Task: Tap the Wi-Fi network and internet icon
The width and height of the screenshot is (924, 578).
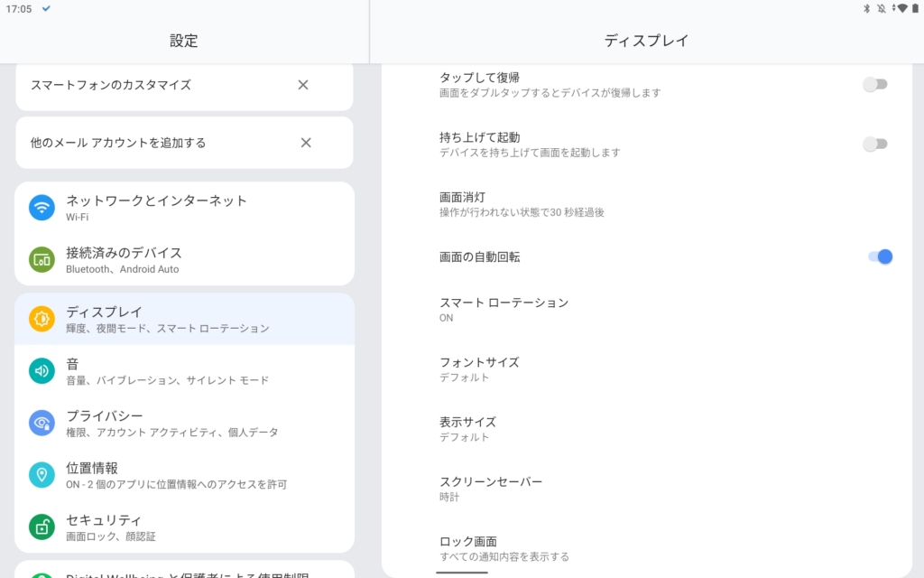Action: click(x=42, y=208)
